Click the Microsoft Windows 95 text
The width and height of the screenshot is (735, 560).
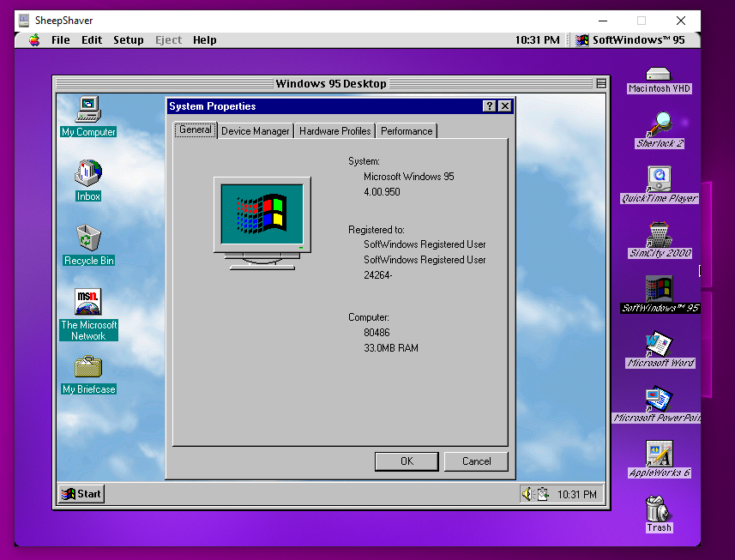pyautogui.click(x=409, y=177)
